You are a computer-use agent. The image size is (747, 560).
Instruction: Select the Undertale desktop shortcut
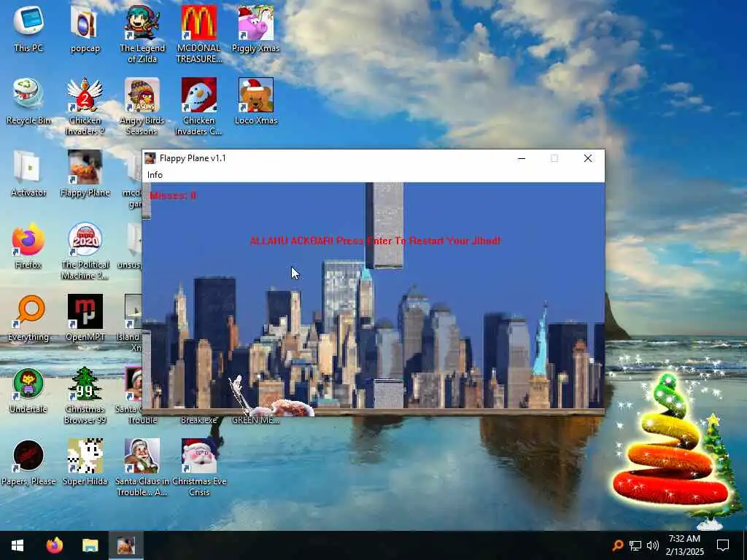[28, 391]
